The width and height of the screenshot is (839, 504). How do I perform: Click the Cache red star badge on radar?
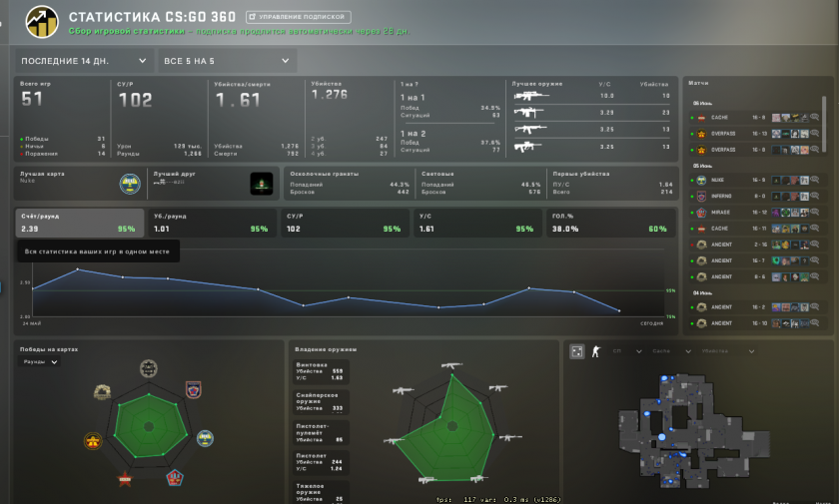pyautogui.click(x=125, y=479)
